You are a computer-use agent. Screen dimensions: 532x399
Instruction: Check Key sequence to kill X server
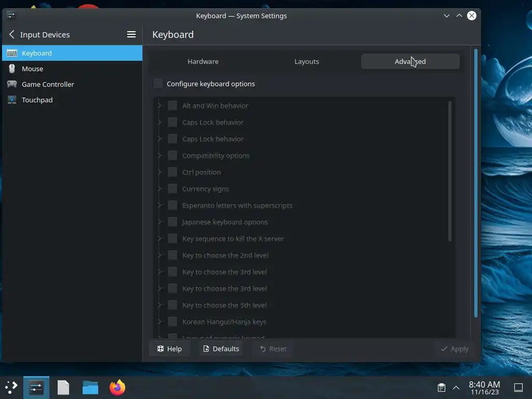point(172,238)
